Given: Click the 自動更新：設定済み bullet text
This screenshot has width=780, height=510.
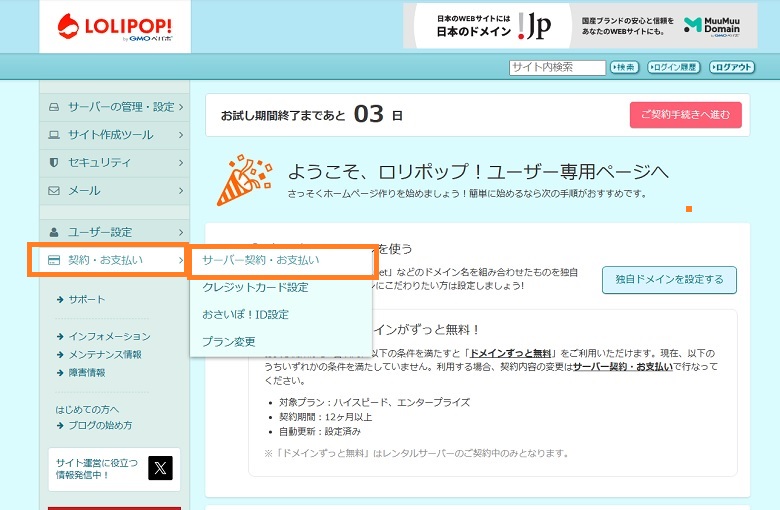Looking at the screenshot, I should [320, 431].
